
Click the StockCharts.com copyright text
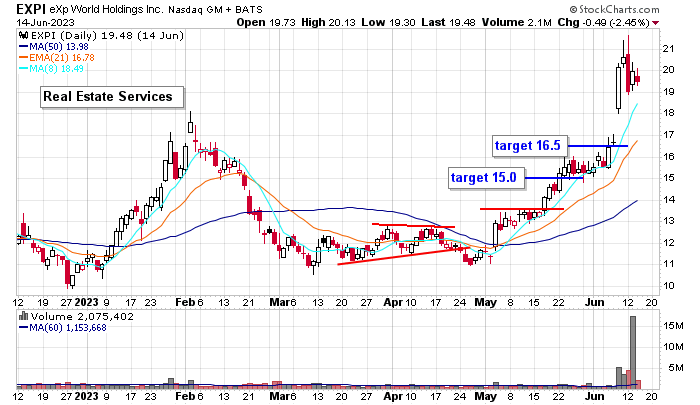[x=614, y=9]
